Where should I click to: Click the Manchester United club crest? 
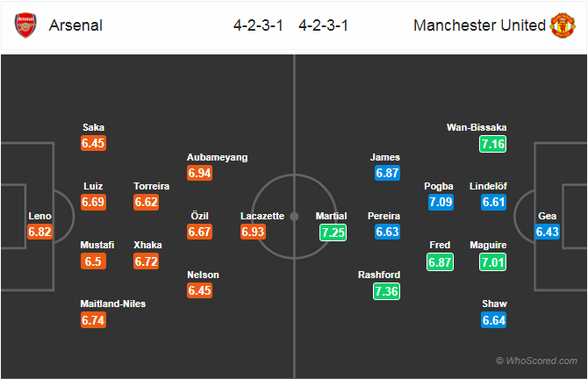coord(563,25)
